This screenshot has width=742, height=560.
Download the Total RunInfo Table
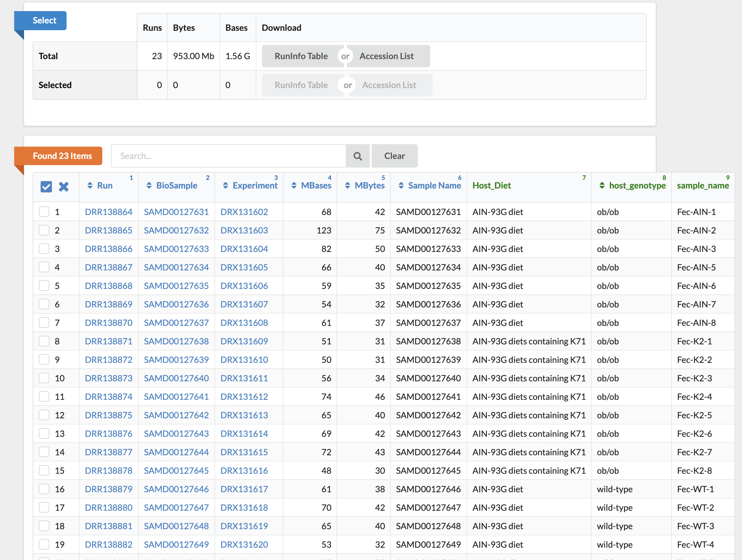pos(301,56)
